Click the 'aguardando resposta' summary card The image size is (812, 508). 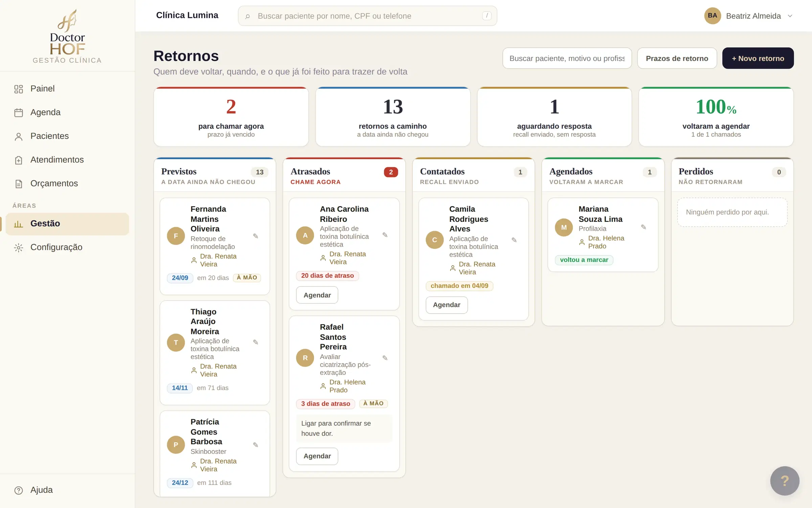554,117
